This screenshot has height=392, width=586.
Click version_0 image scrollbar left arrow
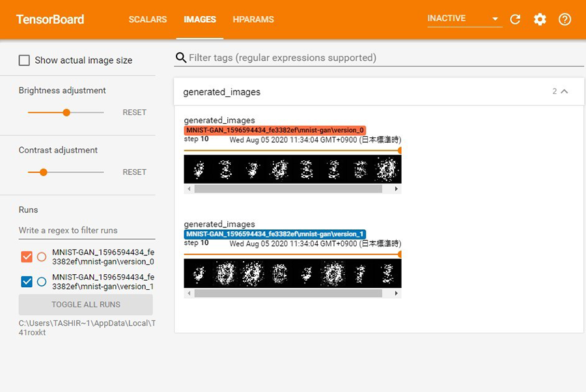click(x=189, y=189)
